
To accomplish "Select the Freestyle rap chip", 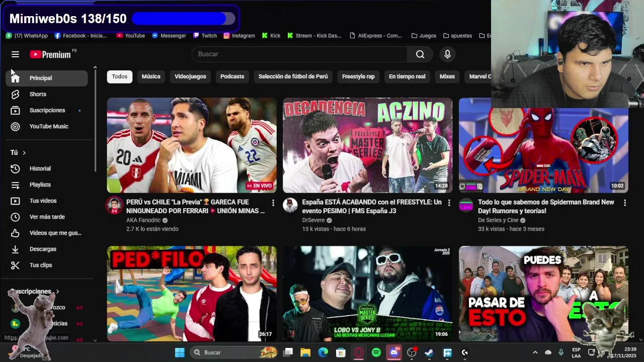I will click(358, 76).
